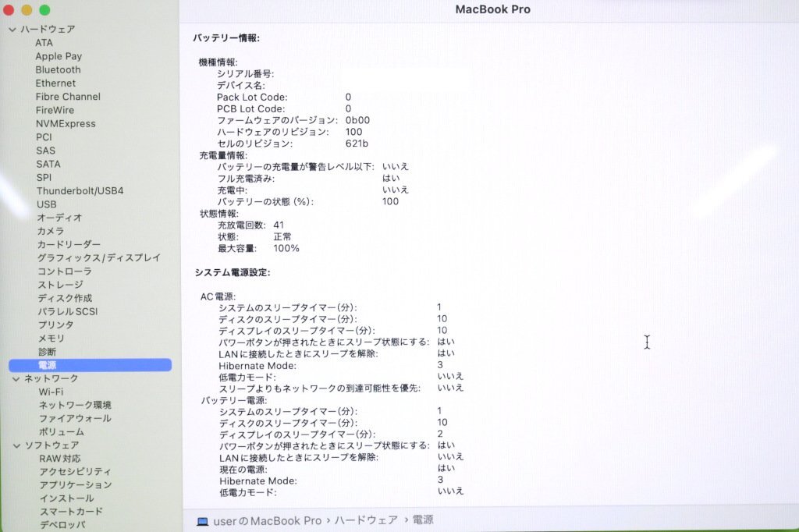This screenshot has height=532, width=799.
Task: Select PCI in the sidebar
Action: click(44, 137)
